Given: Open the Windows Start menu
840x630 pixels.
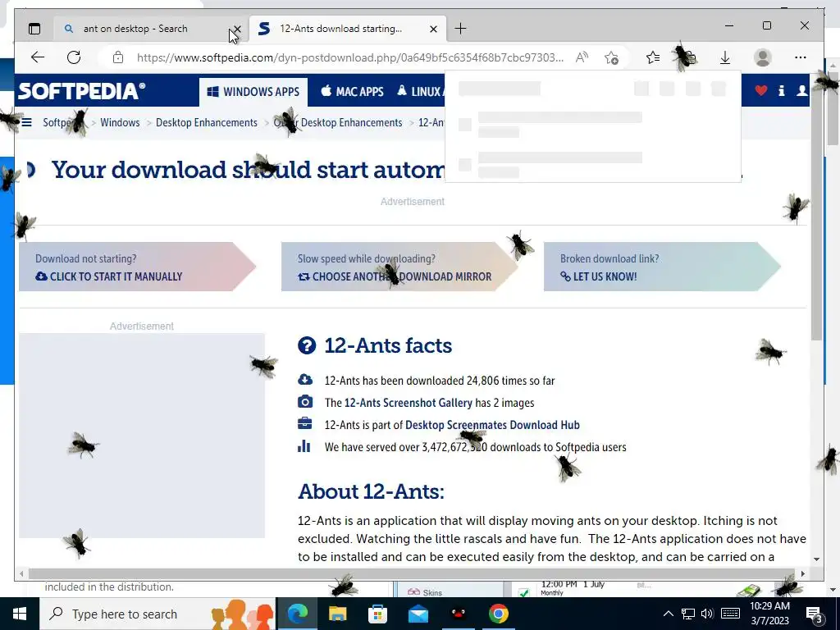Looking at the screenshot, I should [x=20, y=614].
